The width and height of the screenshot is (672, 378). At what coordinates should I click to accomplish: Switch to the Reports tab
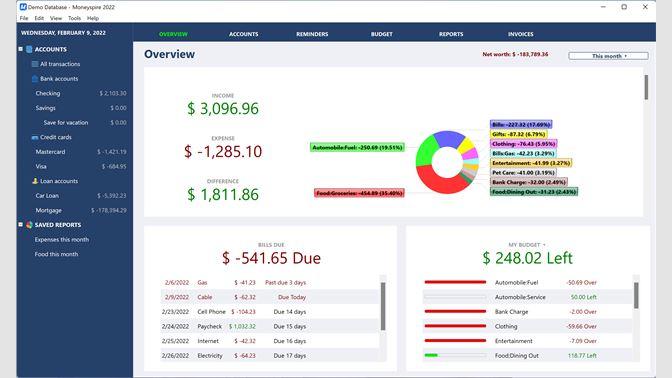tap(451, 34)
